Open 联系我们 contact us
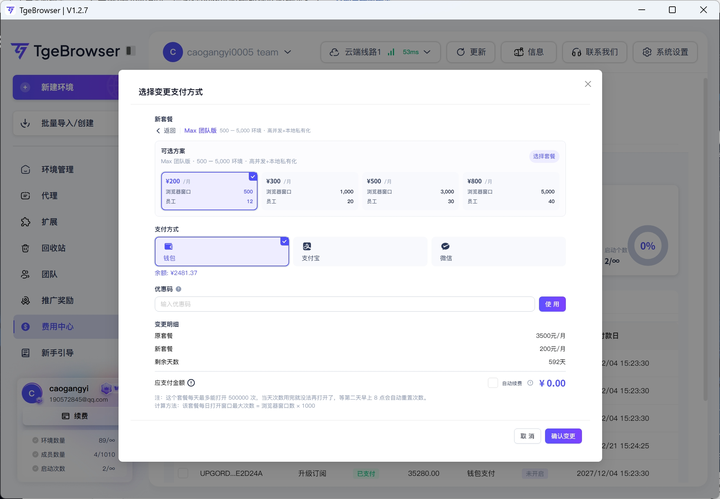This screenshot has width=720, height=499. coord(595,52)
